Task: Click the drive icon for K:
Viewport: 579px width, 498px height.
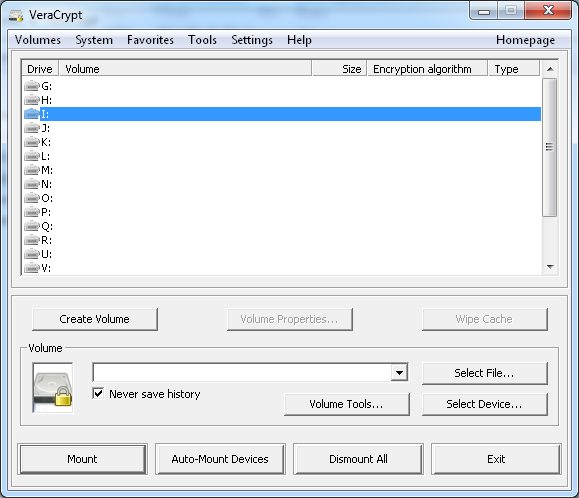Action: [32, 142]
